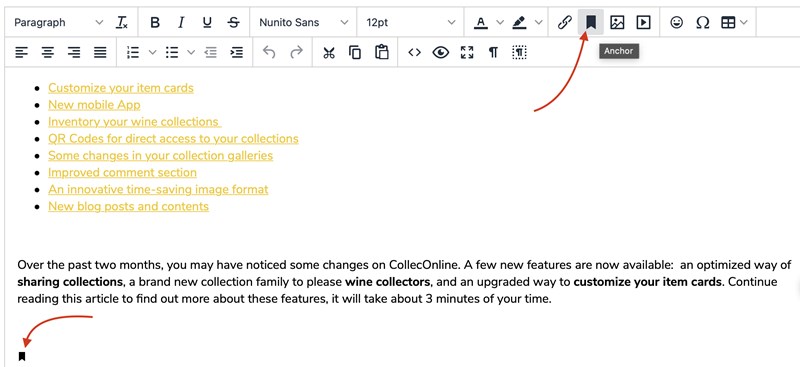Open link Some changes in your collection galleries
800x367 pixels.
pyautogui.click(x=160, y=155)
